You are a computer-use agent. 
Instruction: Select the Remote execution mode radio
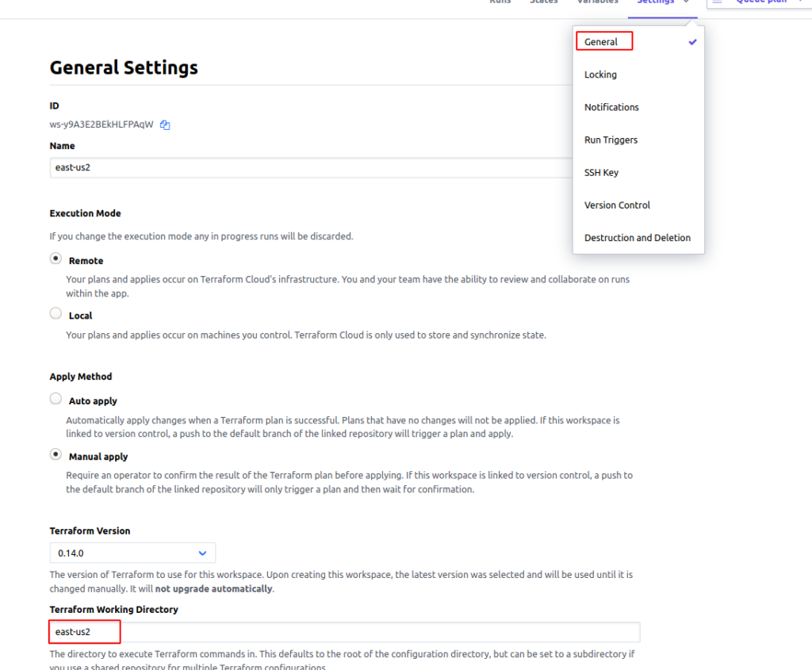[56, 258]
